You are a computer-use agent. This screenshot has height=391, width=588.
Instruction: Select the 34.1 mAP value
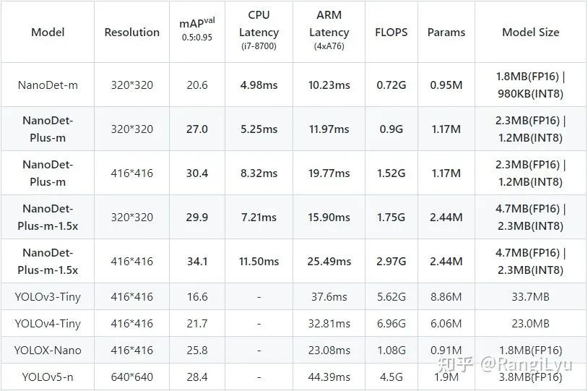(x=196, y=262)
